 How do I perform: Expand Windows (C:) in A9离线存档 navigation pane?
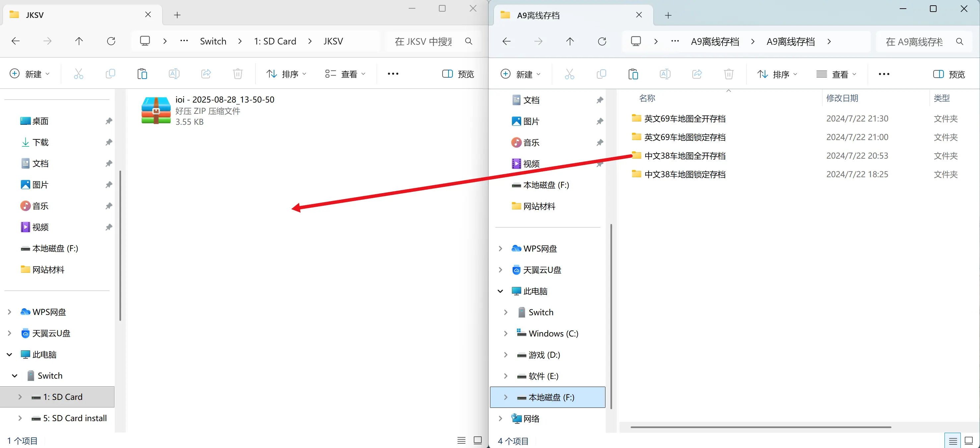(x=506, y=334)
